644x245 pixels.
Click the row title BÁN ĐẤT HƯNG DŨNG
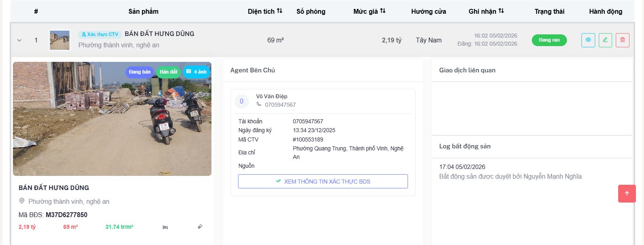pyautogui.click(x=159, y=34)
